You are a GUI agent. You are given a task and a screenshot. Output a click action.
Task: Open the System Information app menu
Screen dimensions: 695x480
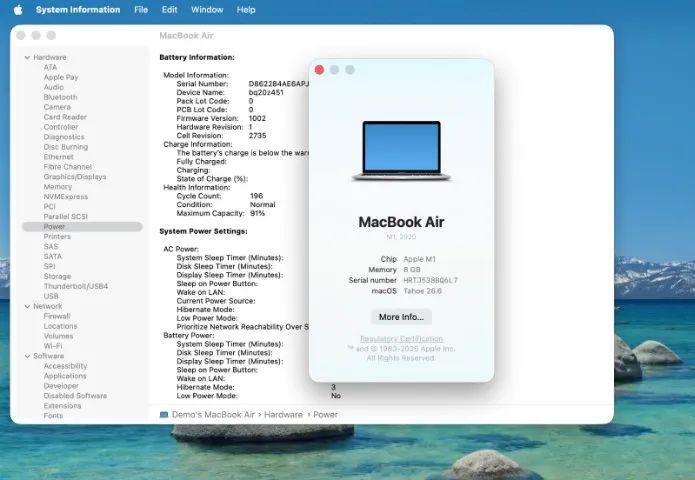point(78,10)
